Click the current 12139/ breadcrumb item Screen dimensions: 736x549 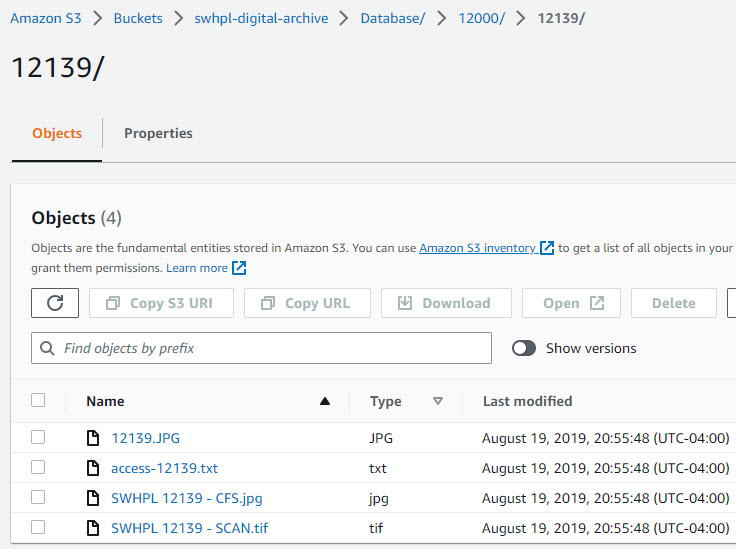561,18
